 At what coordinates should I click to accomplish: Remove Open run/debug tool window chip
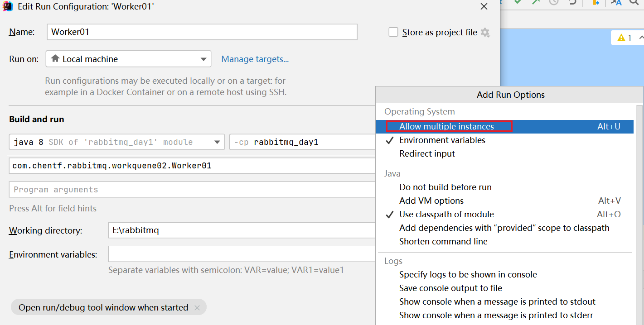pyautogui.click(x=197, y=307)
